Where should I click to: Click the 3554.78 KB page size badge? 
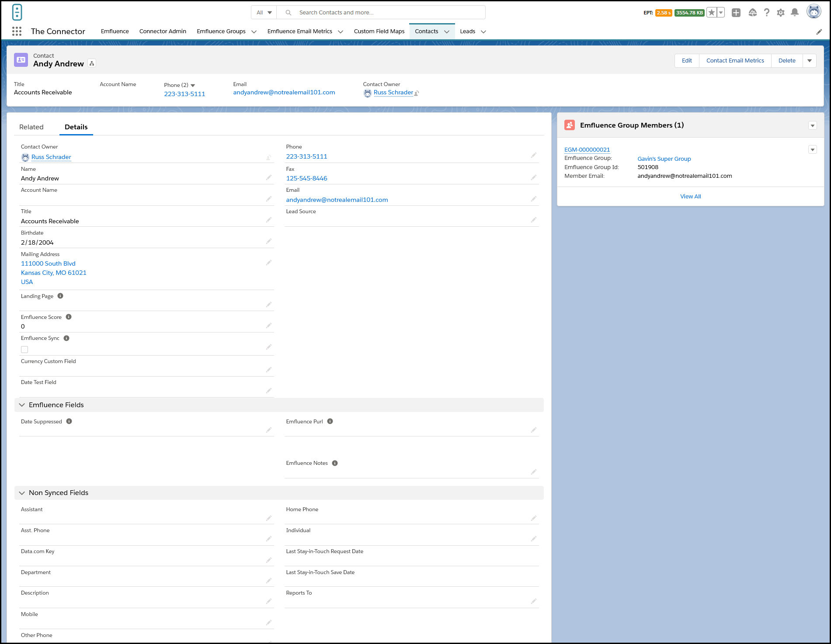[x=689, y=13]
